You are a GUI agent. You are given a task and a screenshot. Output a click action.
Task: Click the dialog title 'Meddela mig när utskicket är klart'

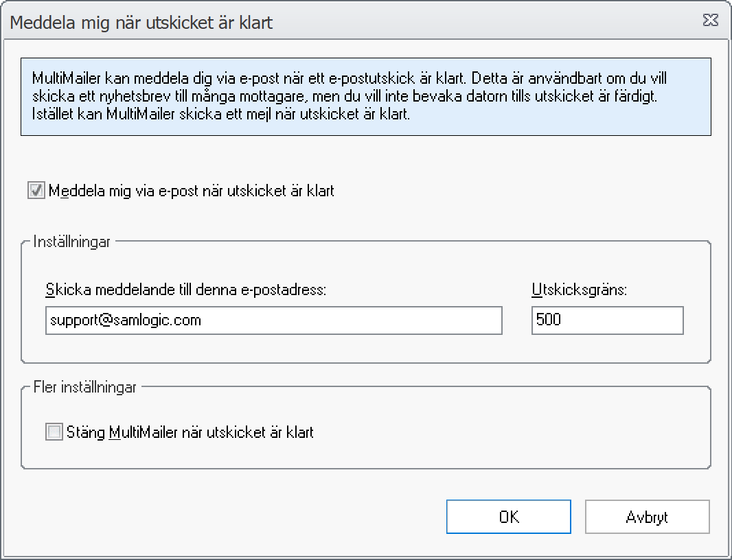pos(141,23)
